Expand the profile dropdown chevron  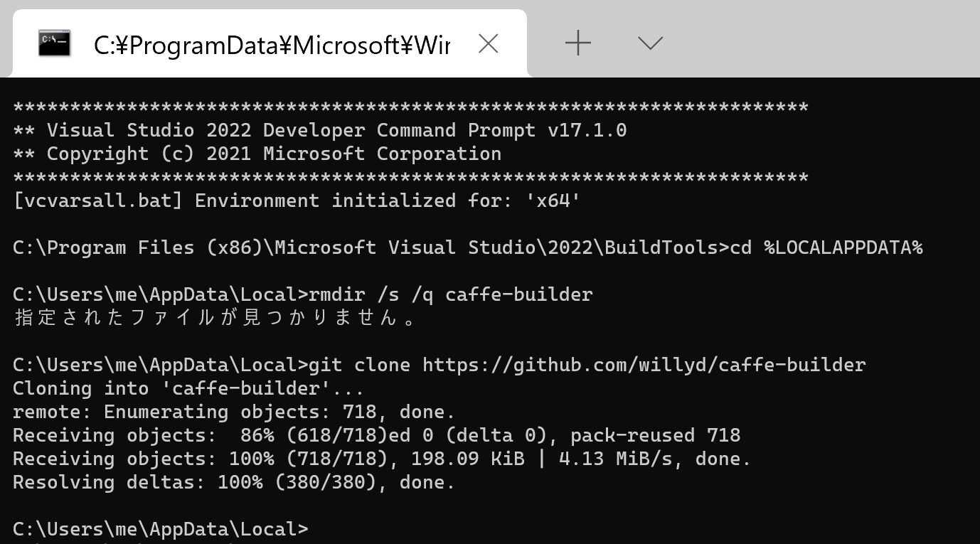point(650,43)
